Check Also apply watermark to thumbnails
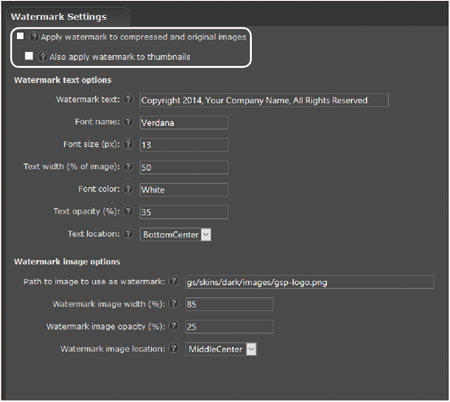Viewport: 450px width, 402px height. (x=29, y=56)
